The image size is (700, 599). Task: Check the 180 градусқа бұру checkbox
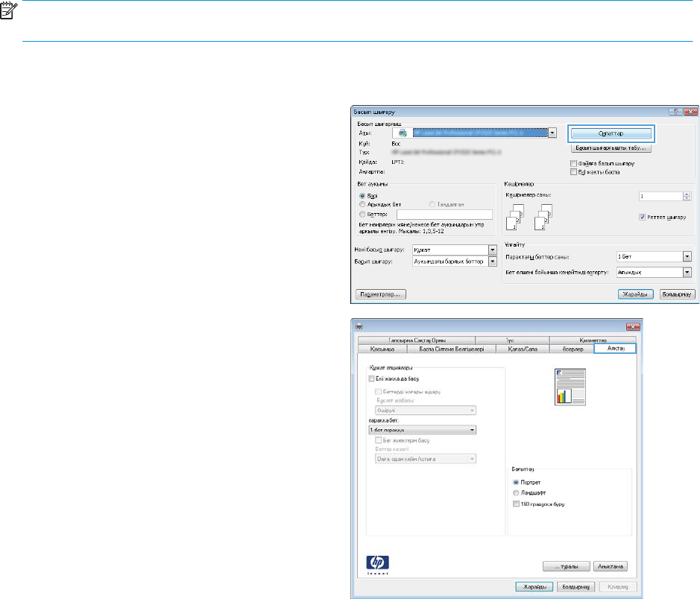(x=516, y=504)
